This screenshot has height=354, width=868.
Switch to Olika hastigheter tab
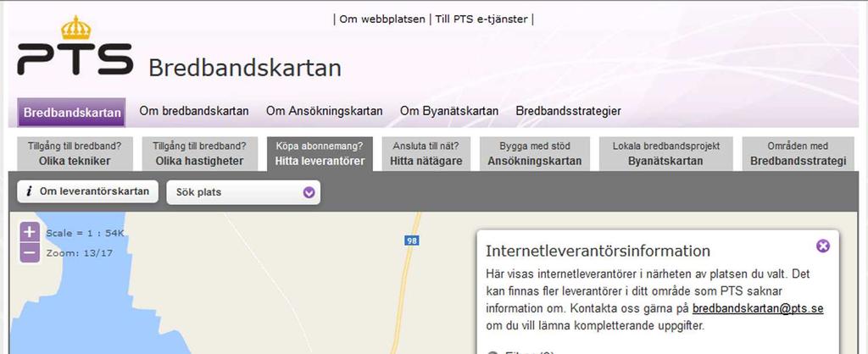point(199,154)
